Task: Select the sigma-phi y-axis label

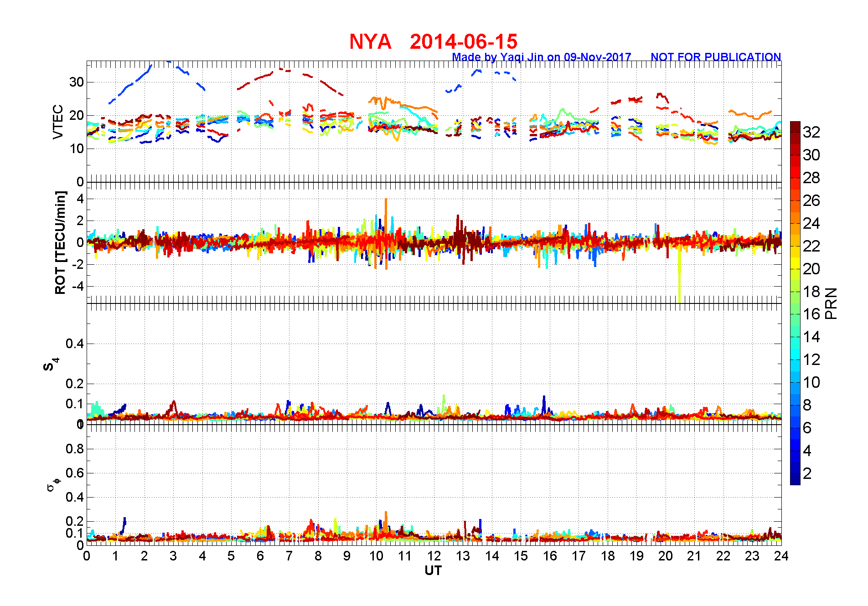Action: [x=53, y=484]
